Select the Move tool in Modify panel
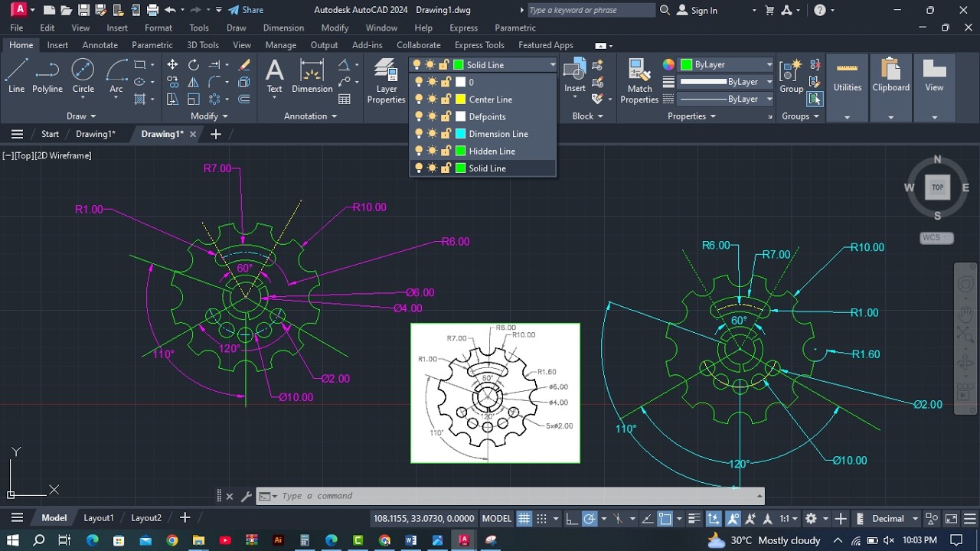The height and width of the screenshot is (551, 980). click(x=172, y=65)
